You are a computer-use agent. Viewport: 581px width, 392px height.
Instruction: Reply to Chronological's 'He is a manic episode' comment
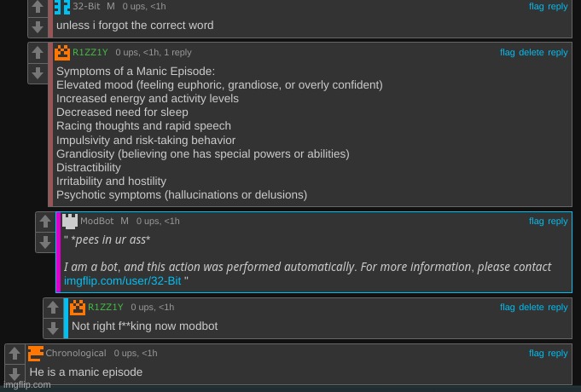coord(558,353)
